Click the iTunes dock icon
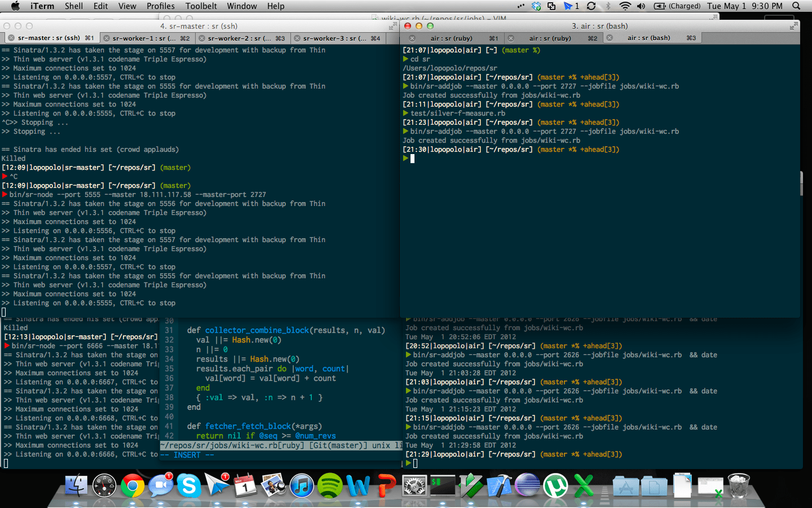 pos(302,486)
